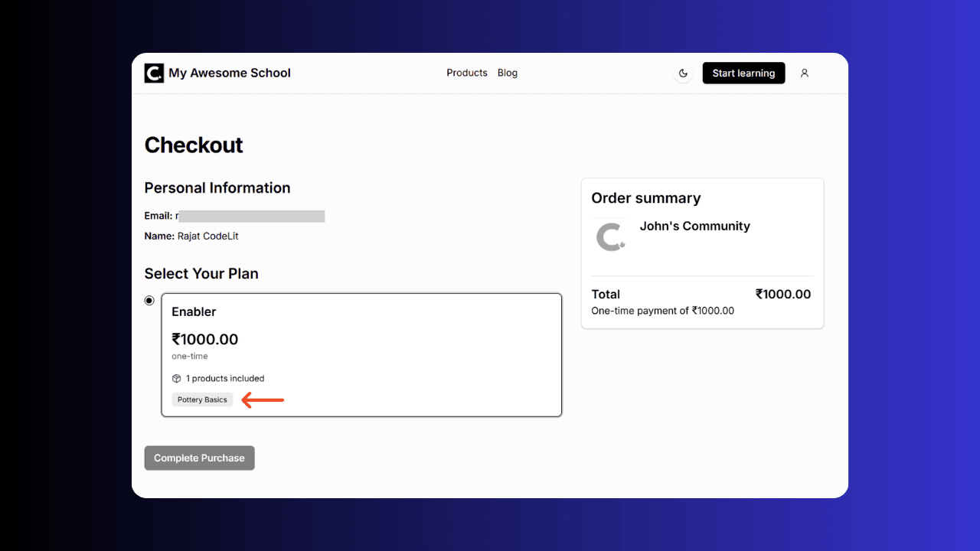
Task: Click the package icon beside products included
Action: tap(177, 378)
